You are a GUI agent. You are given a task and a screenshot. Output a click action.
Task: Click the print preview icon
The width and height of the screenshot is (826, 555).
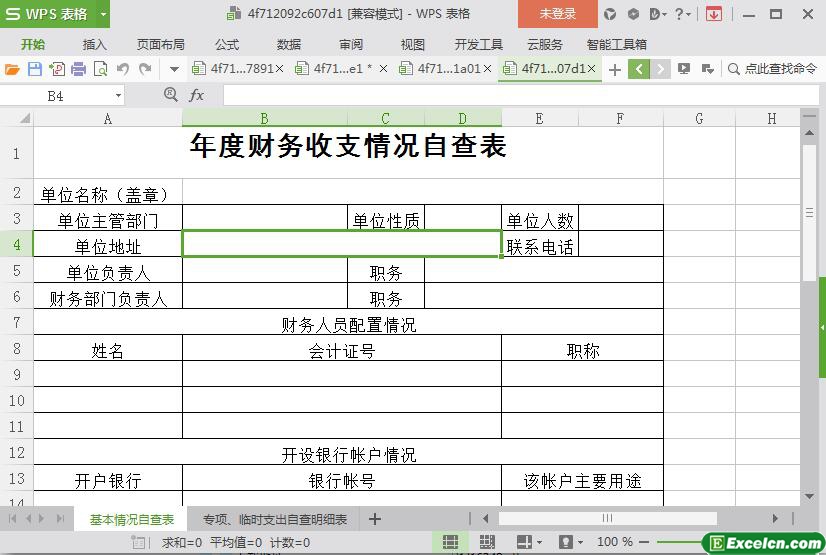[x=100, y=69]
